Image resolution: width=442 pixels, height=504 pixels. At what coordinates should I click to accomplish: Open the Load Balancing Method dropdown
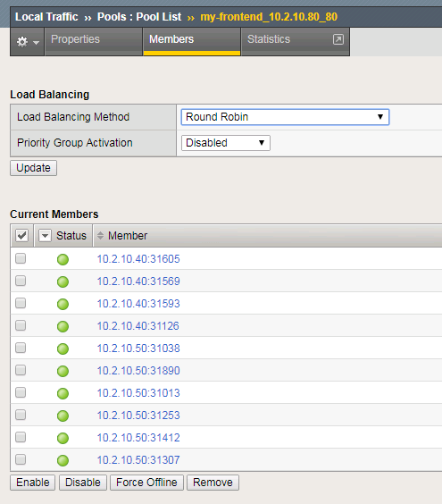(x=285, y=117)
